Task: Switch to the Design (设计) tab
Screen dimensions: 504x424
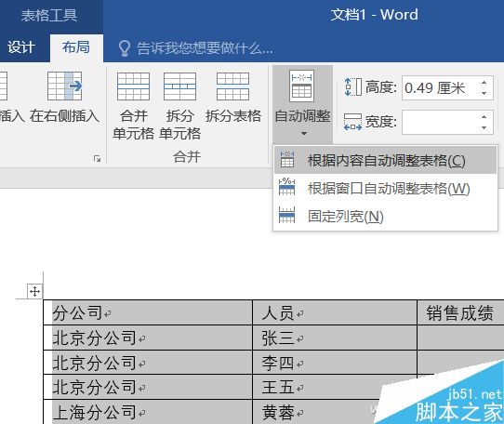Action: pyautogui.click(x=21, y=47)
